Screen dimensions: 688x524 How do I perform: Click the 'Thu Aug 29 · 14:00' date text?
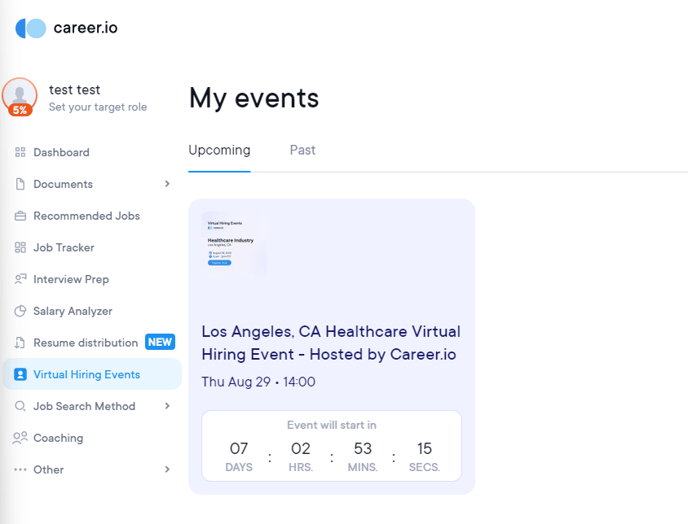click(x=258, y=382)
